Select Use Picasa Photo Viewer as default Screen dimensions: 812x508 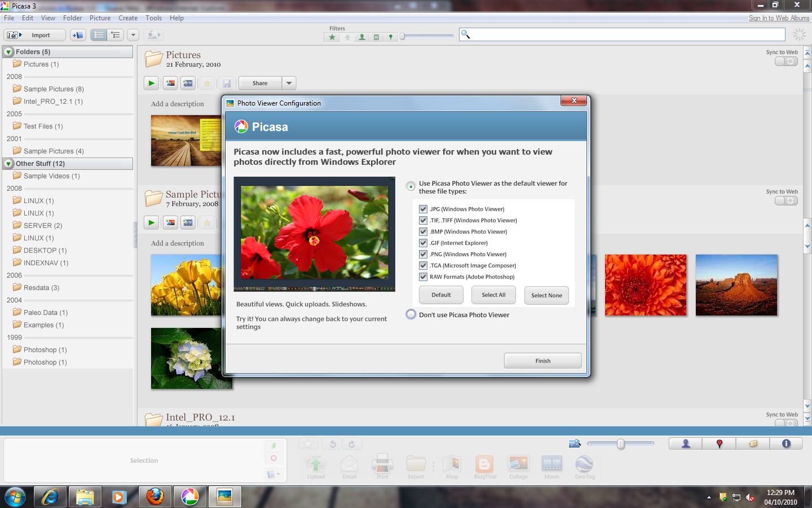[x=411, y=186]
